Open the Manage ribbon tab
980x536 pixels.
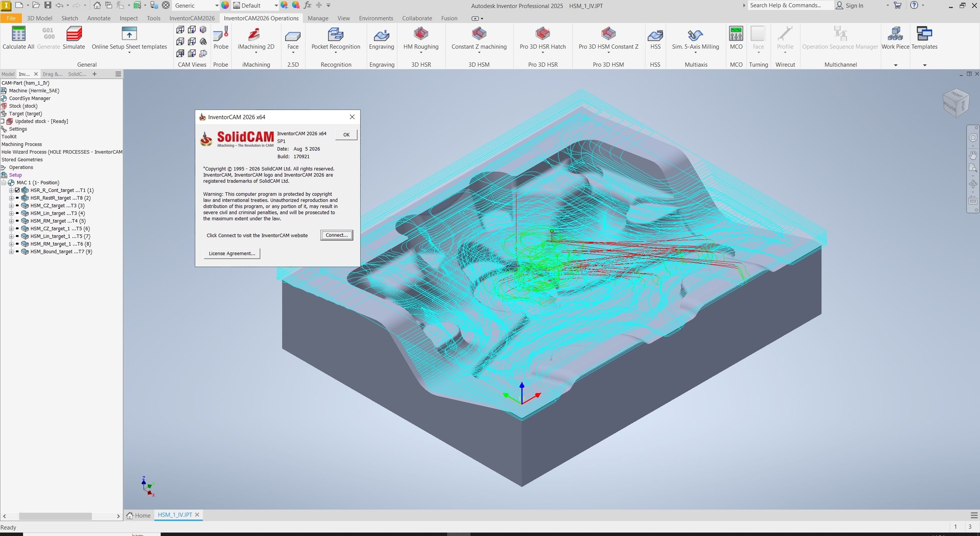point(318,18)
